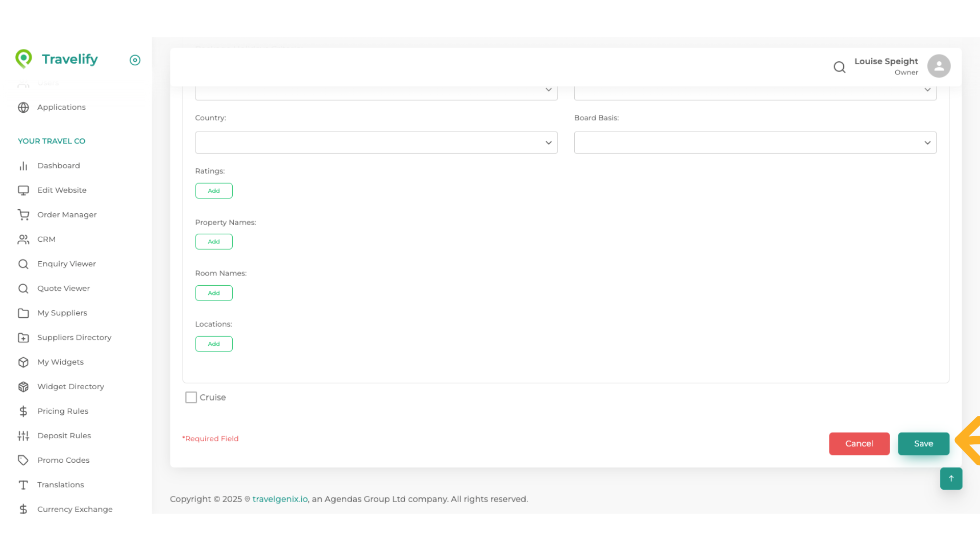The image size is (980, 551).
Task: Click the Order Manager cart icon
Action: pyautogui.click(x=23, y=215)
